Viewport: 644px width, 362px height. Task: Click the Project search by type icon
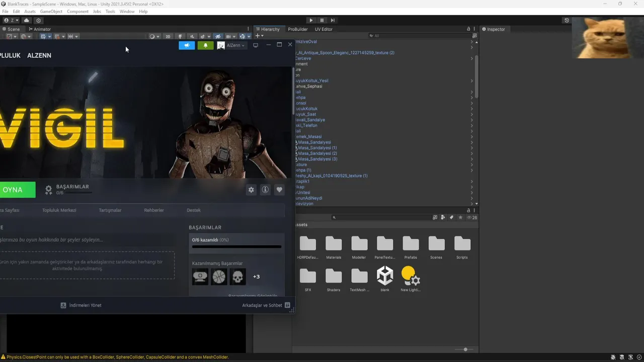tap(443, 217)
